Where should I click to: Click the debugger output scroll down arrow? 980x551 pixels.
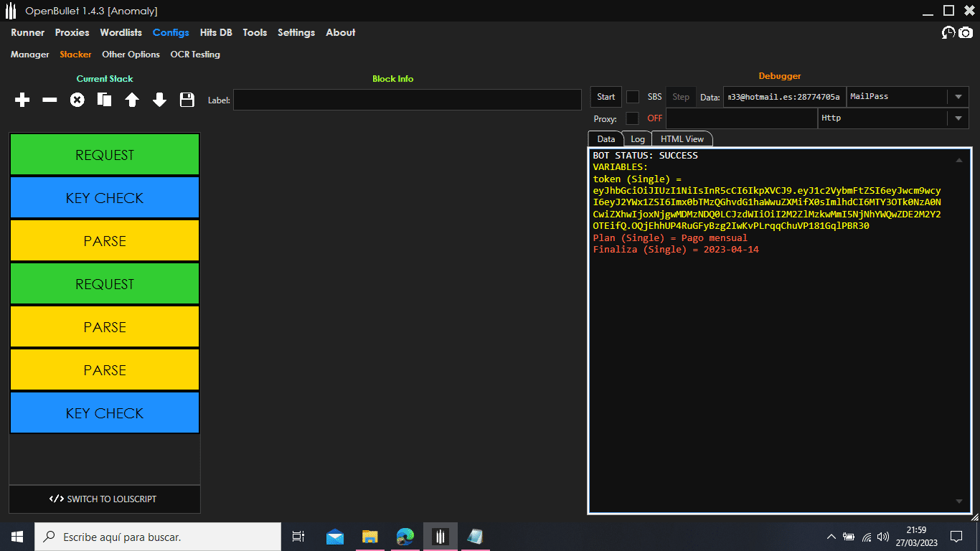tap(959, 501)
